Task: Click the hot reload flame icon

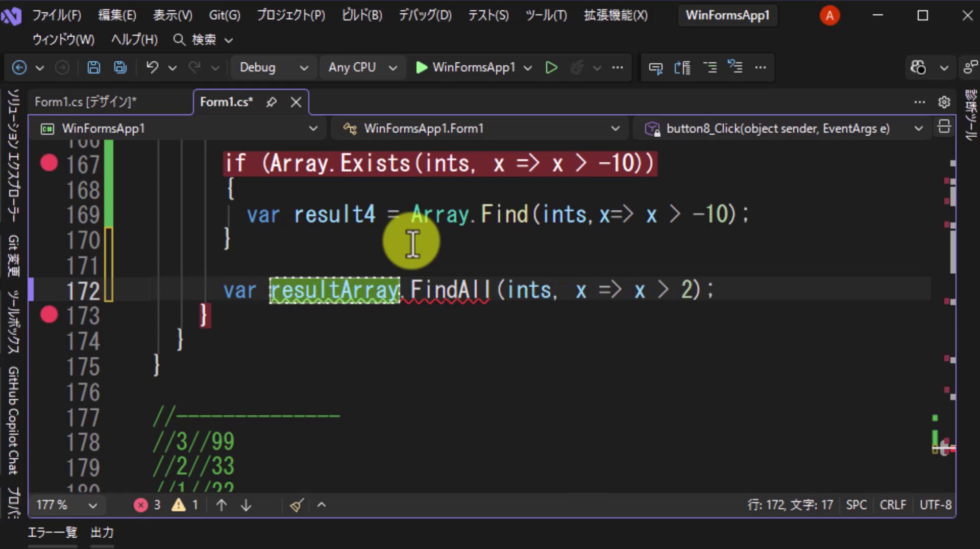Action: [x=577, y=67]
